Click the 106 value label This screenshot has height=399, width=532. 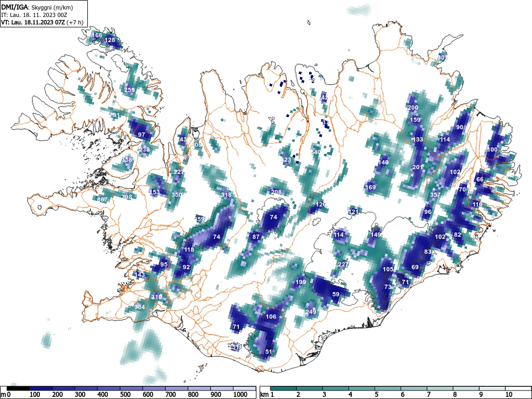point(271,317)
